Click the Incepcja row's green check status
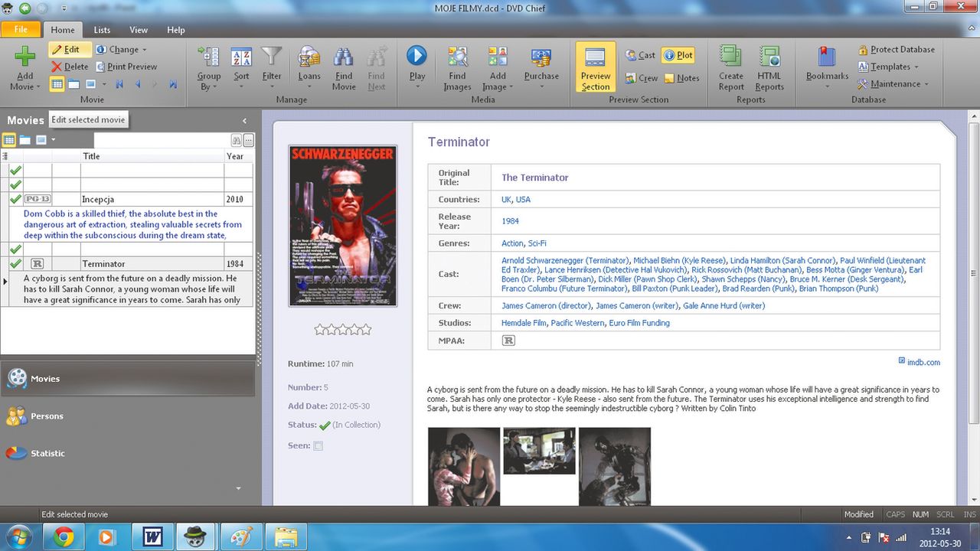 point(15,199)
